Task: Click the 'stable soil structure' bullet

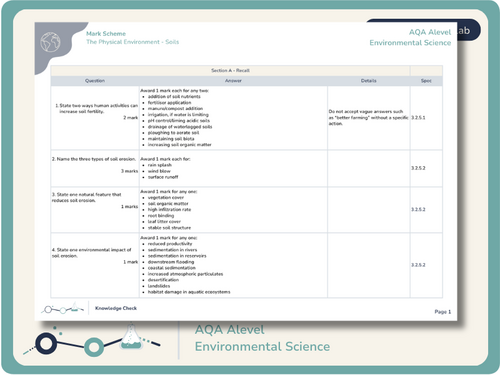Action: point(170,228)
